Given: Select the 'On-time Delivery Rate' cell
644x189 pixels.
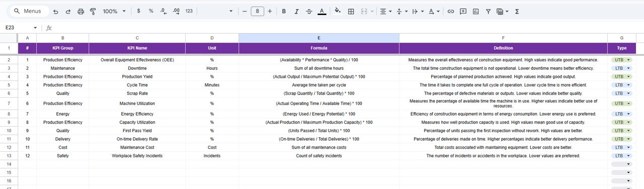Looking at the screenshot, I should (x=137, y=139).
